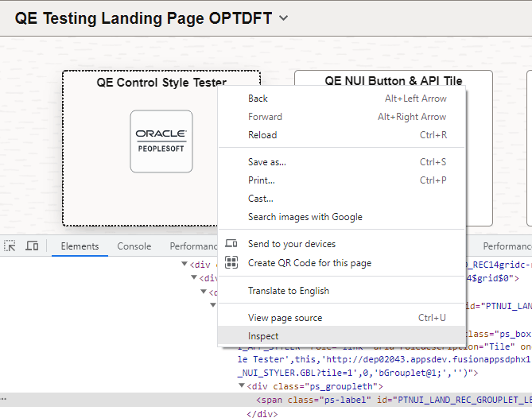
Task: Click the QE Testing Landing Page OPTDFT title
Action: pyautogui.click(x=143, y=18)
